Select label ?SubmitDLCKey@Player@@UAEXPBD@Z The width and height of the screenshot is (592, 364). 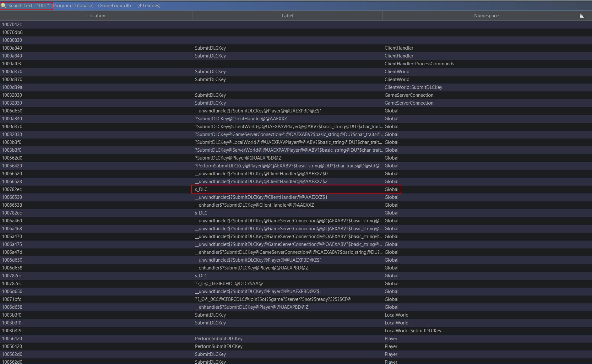point(238,158)
